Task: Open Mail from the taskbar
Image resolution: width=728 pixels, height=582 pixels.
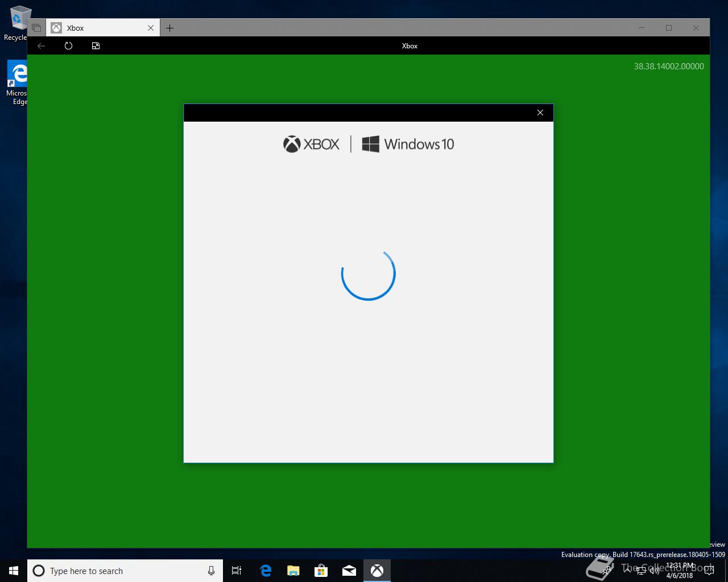Action: coord(349,571)
